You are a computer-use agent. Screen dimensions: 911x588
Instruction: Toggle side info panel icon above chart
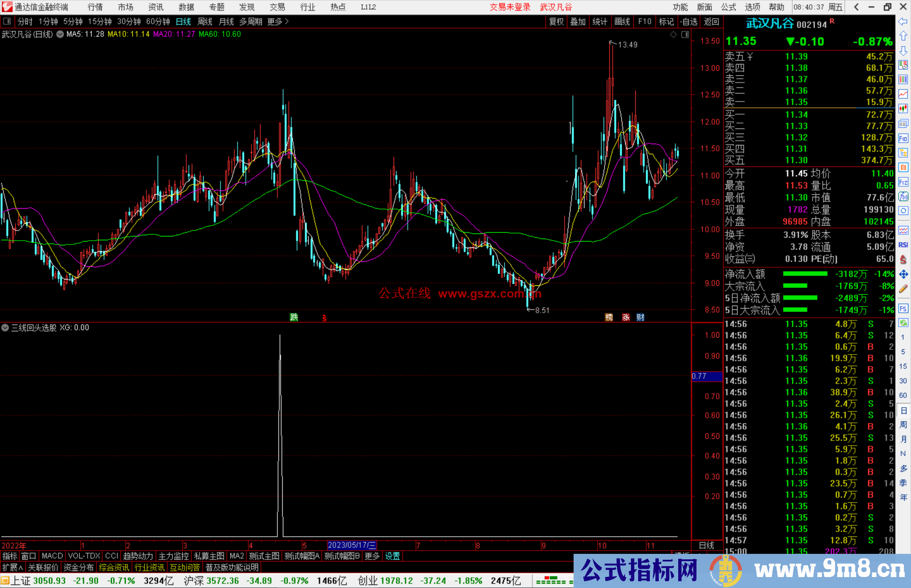[685, 35]
